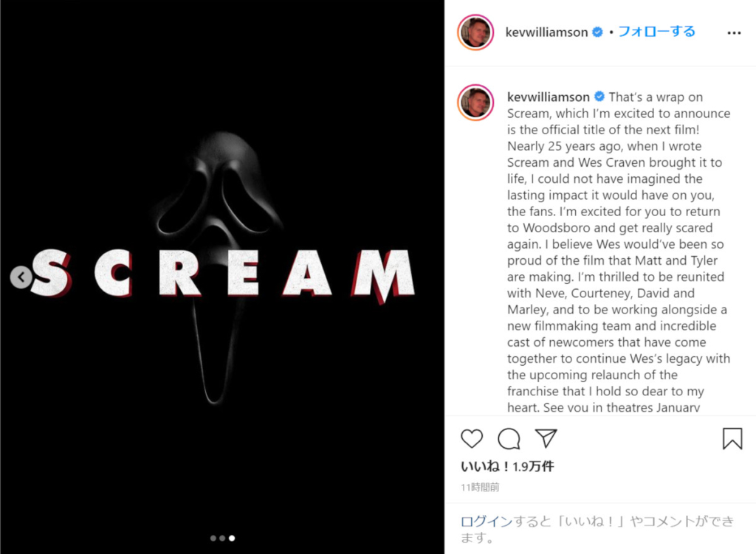The image size is (756, 554).
Task: Open the three-dot more options menu
Action: [734, 32]
